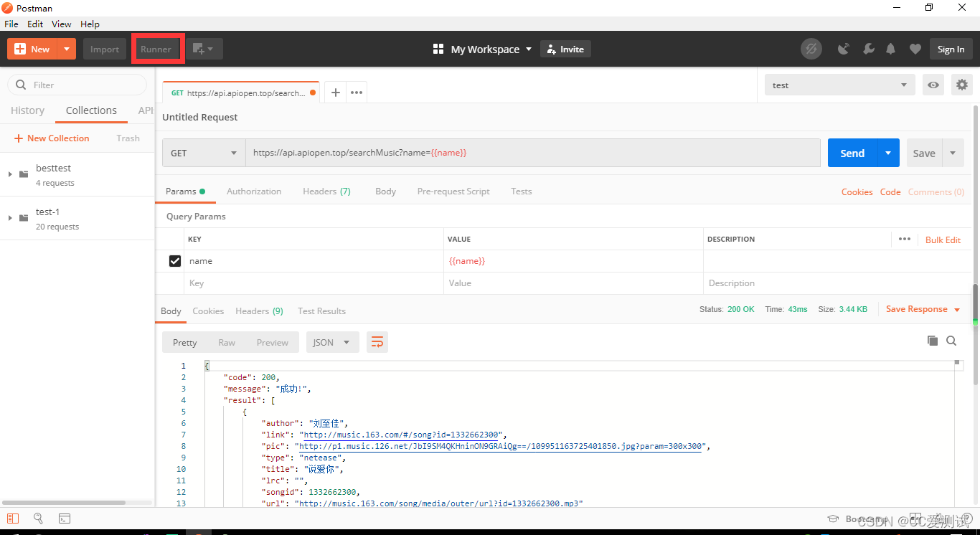Open the Collection Runner

click(x=156, y=49)
